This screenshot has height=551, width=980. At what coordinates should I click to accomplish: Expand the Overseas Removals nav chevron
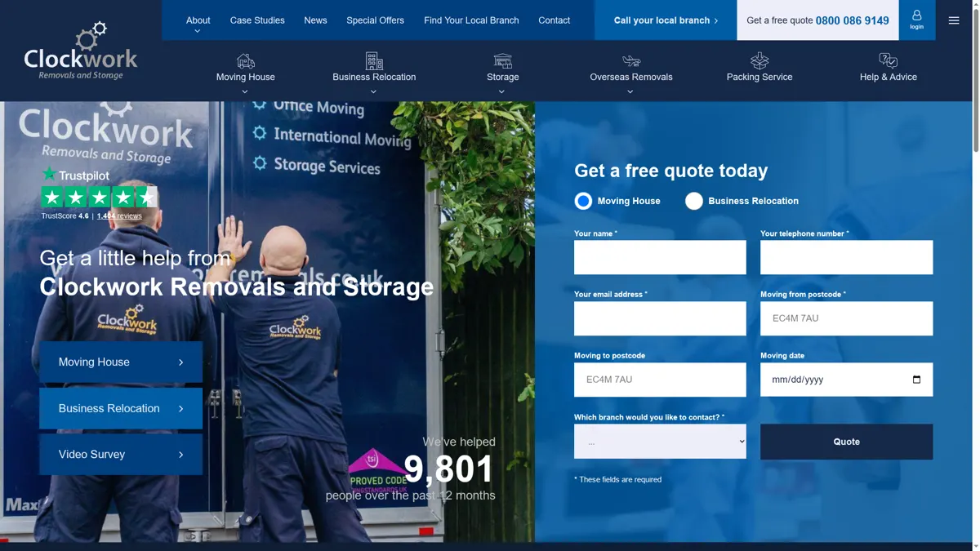[630, 91]
